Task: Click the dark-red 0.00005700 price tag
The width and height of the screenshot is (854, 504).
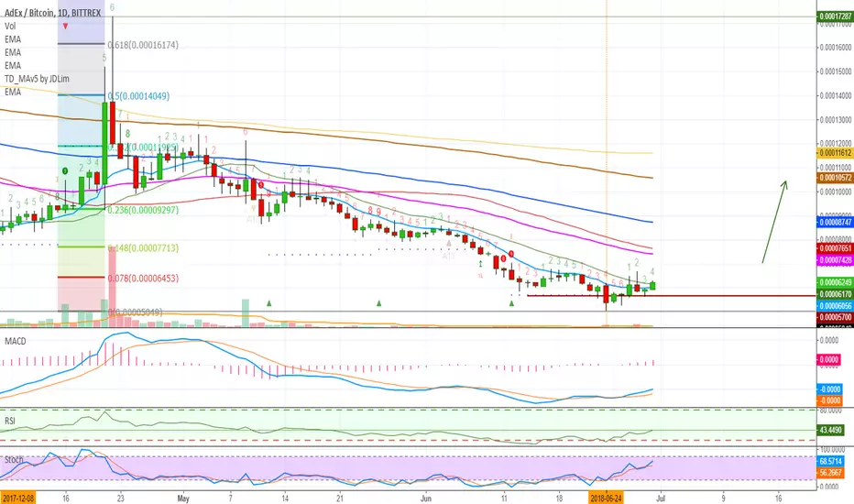Action: pos(835,317)
